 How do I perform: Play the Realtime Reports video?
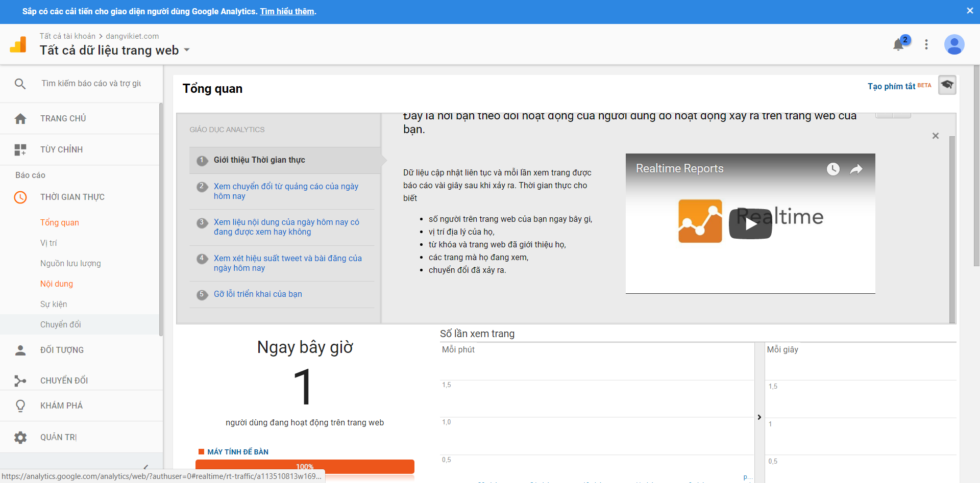pyautogui.click(x=750, y=223)
